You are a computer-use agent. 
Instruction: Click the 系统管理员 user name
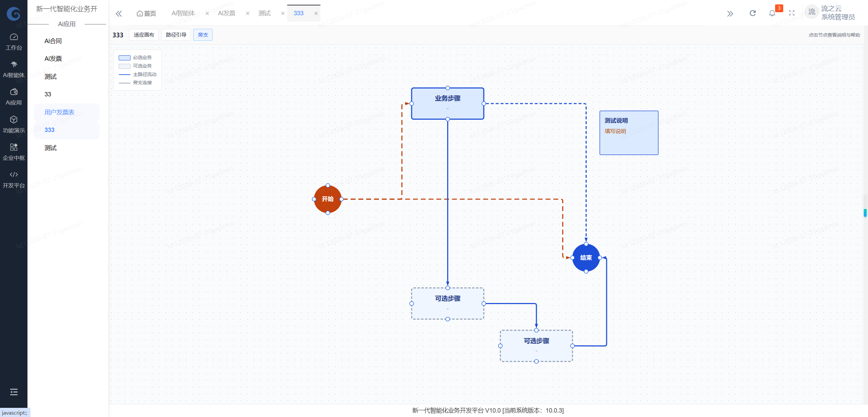click(x=838, y=17)
